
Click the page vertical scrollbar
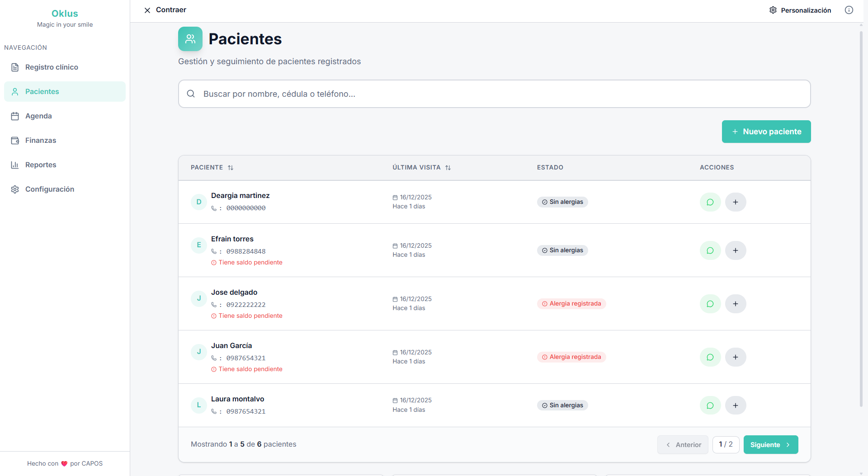(x=861, y=217)
